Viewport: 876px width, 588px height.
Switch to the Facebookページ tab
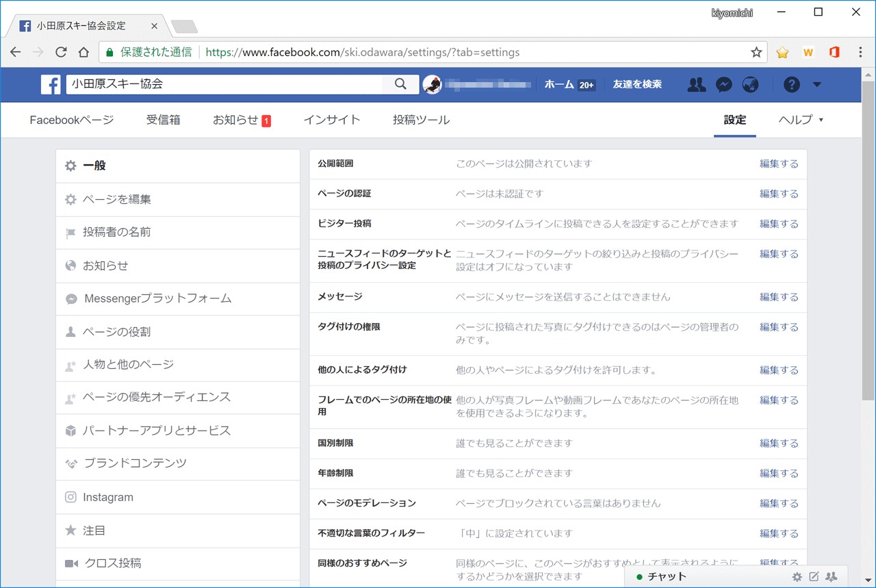coord(72,120)
